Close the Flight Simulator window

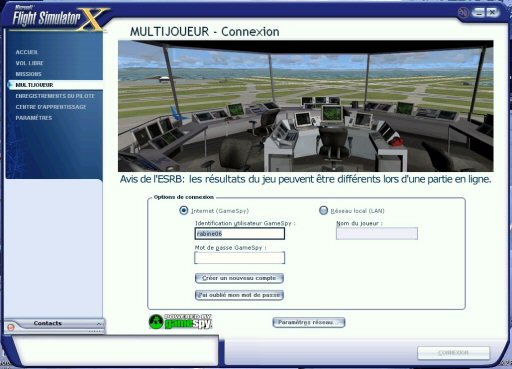[492, 13]
